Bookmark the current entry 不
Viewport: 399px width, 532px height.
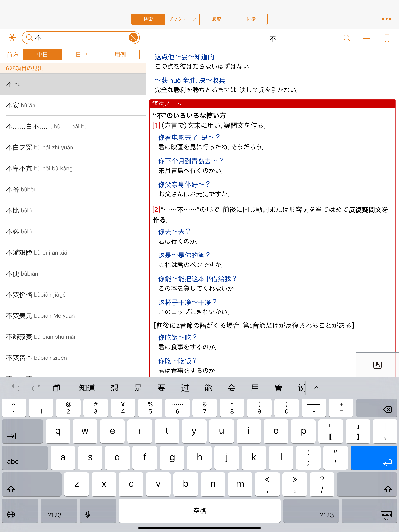387,38
